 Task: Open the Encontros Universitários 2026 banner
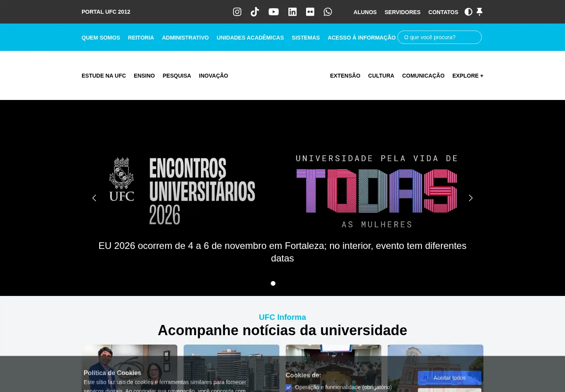click(x=182, y=191)
